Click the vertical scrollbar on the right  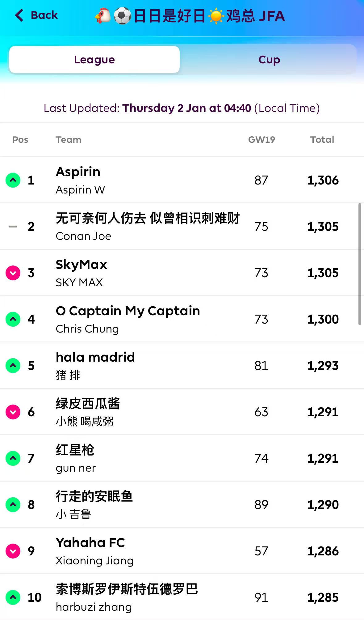point(360,264)
